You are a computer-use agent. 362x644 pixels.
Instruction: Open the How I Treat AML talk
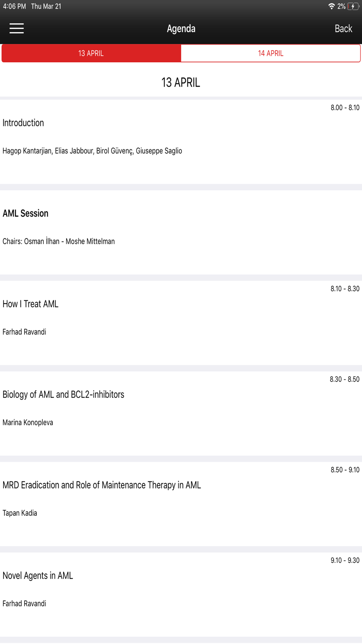tap(30, 304)
